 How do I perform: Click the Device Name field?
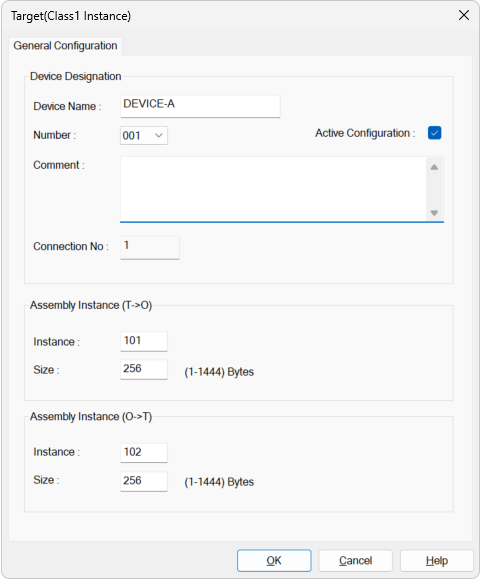coord(200,106)
